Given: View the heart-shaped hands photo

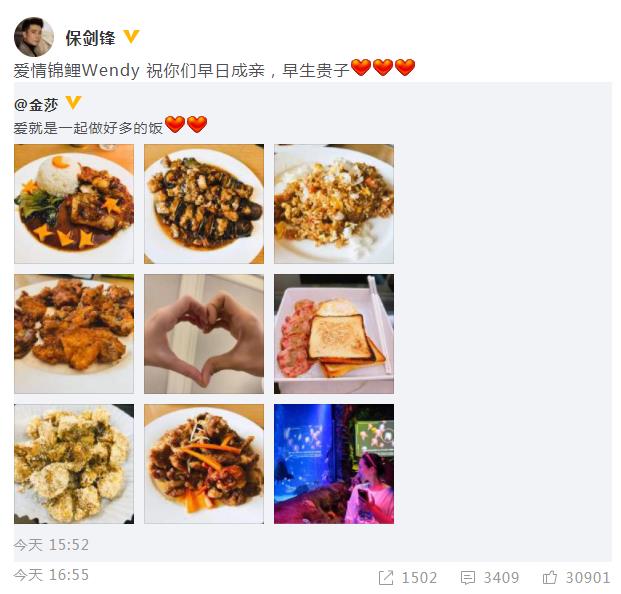Looking at the screenshot, I should (x=204, y=334).
